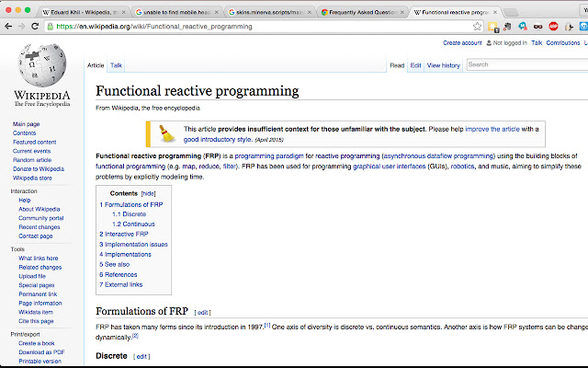This screenshot has height=368, width=588.
Task: Jump to '5 See also' in contents
Action: 114,264
